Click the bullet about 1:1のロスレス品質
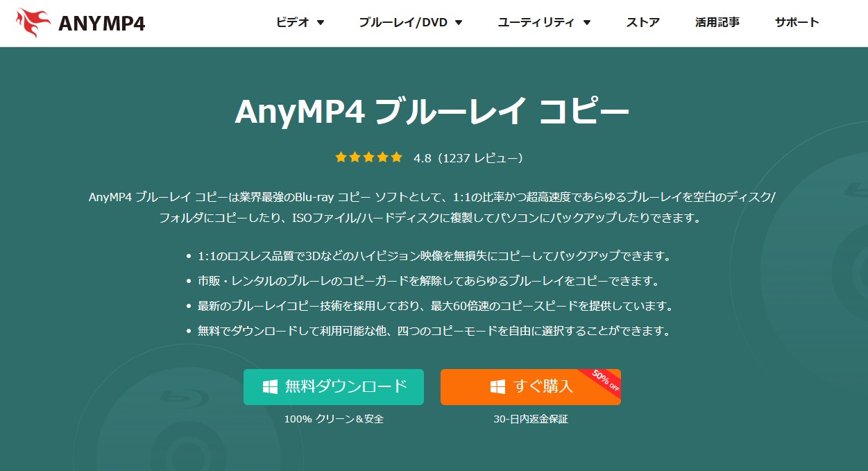The image size is (868, 471). [434, 256]
